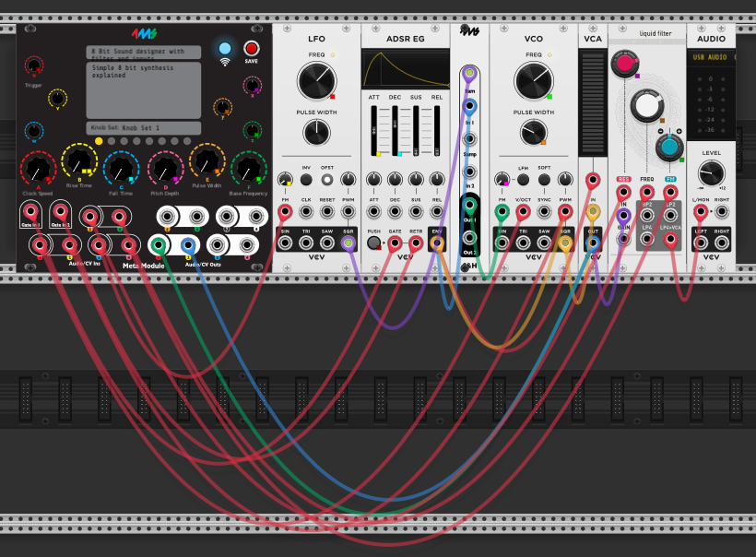Toggle the VCO SOFT sync button
The image size is (756, 557).
tap(544, 179)
